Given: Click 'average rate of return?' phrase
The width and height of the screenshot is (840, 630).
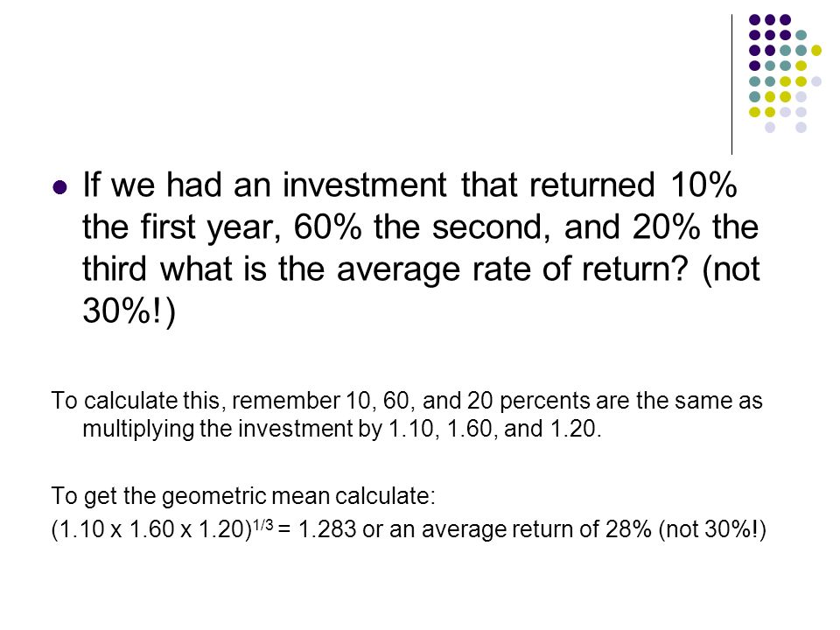Looking at the screenshot, I should point(512,269).
